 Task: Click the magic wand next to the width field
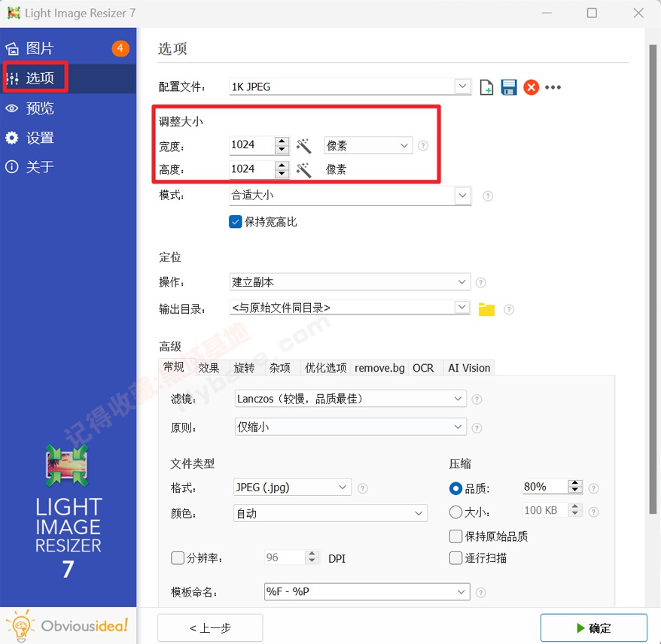(304, 145)
